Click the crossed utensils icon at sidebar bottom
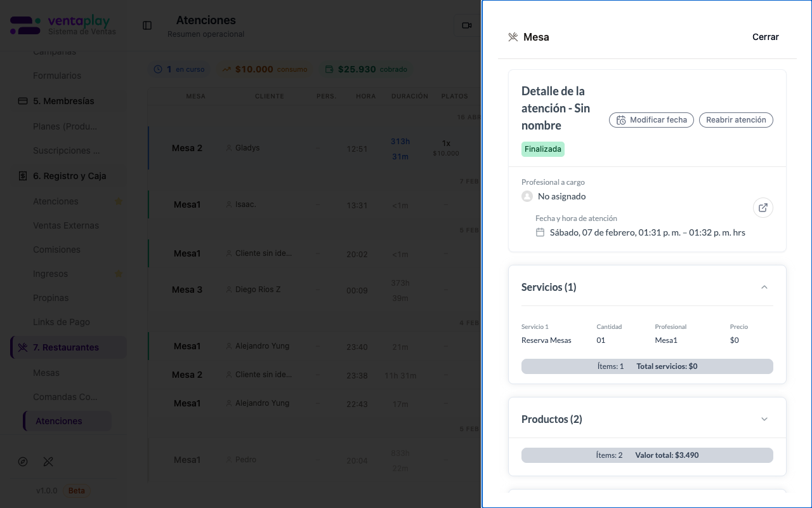Screen dimensions: 812x508 tap(48, 462)
